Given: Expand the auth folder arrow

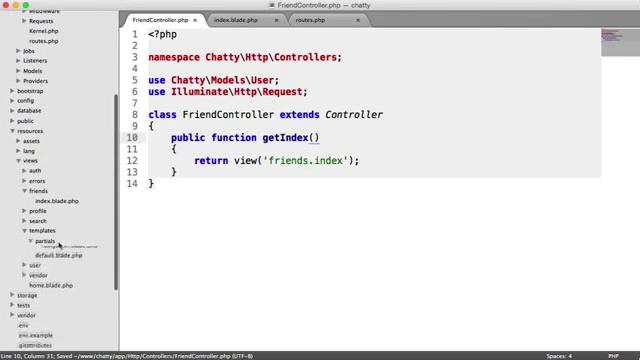Looking at the screenshot, I should pyautogui.click(x=24, y=171).
